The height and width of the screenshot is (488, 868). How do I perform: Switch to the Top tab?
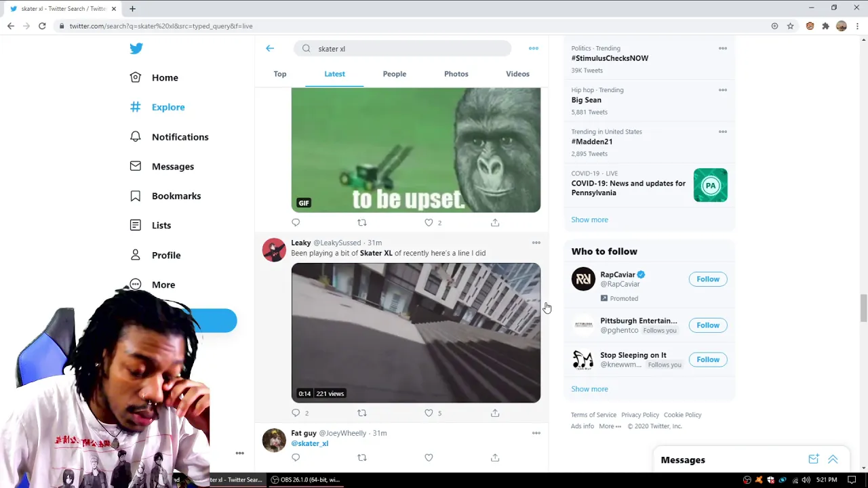[x=280, y=74]
